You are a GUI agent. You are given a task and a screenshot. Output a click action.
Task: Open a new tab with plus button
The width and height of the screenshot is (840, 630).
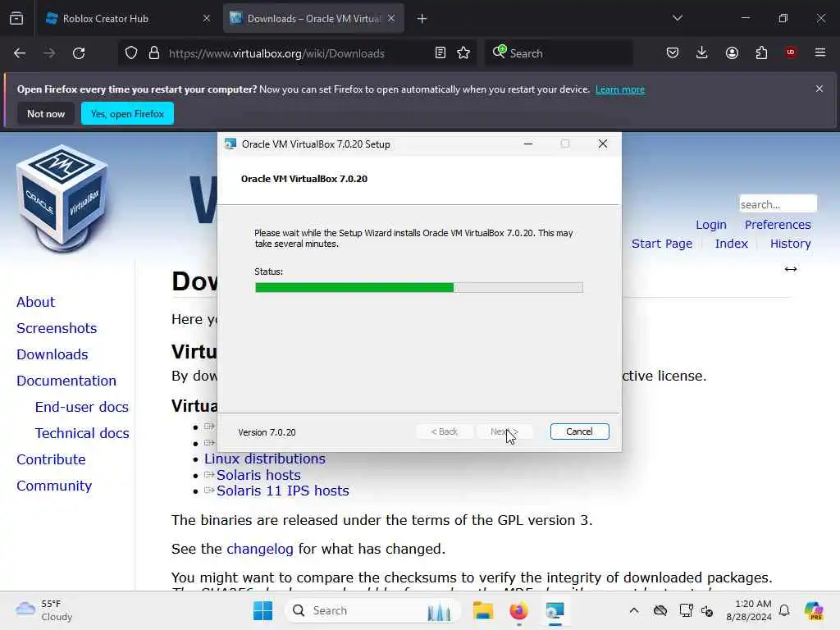pos(422,19)
